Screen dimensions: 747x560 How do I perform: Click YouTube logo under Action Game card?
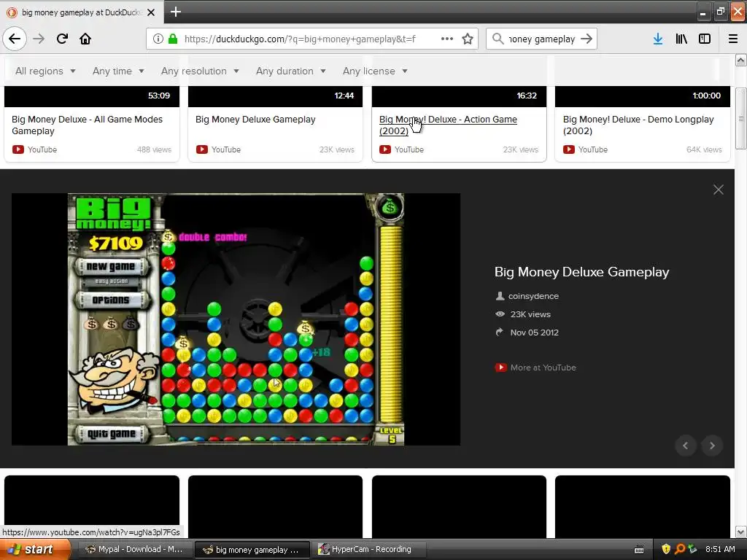point(385,149)
